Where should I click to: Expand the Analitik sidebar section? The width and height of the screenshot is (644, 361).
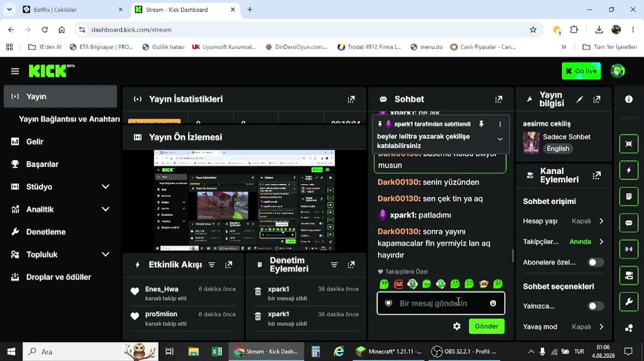[105, 209]
